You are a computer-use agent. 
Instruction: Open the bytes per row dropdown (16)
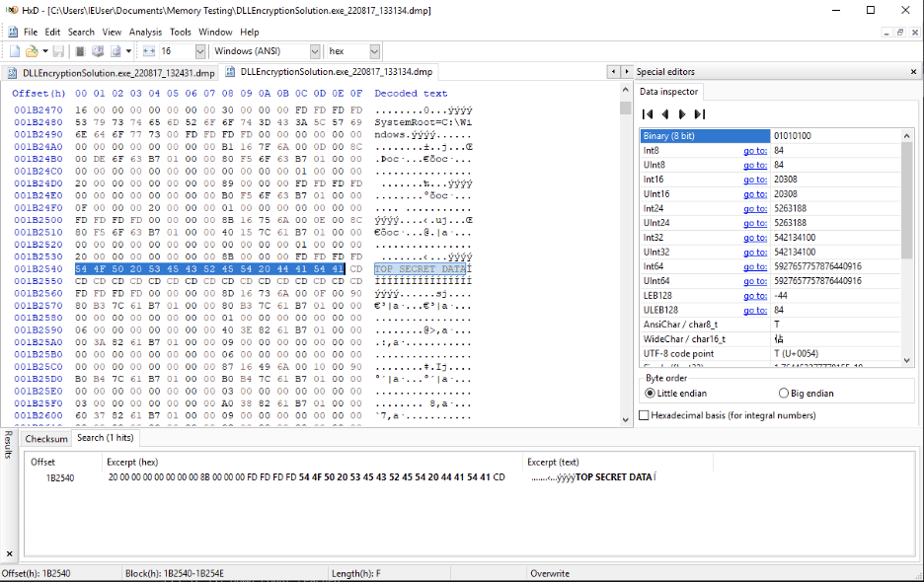point(199,51)
